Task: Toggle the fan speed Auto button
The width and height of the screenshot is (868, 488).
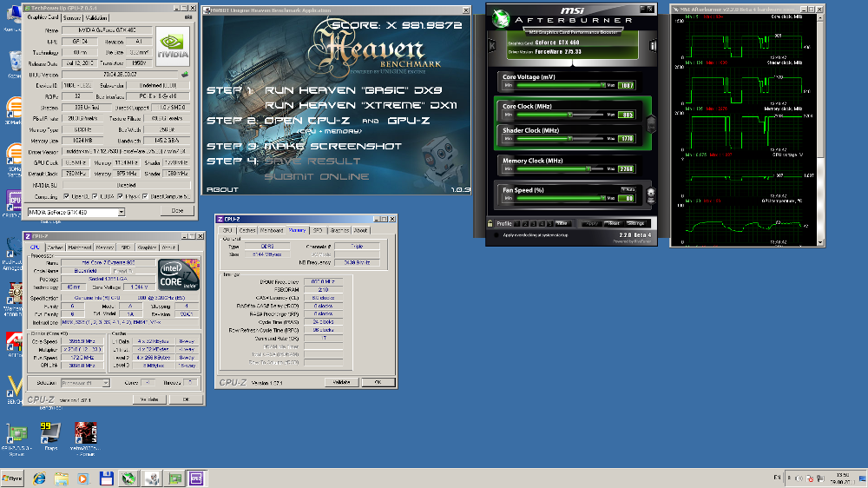Action: pyautogui.click(x=628, y=189)
